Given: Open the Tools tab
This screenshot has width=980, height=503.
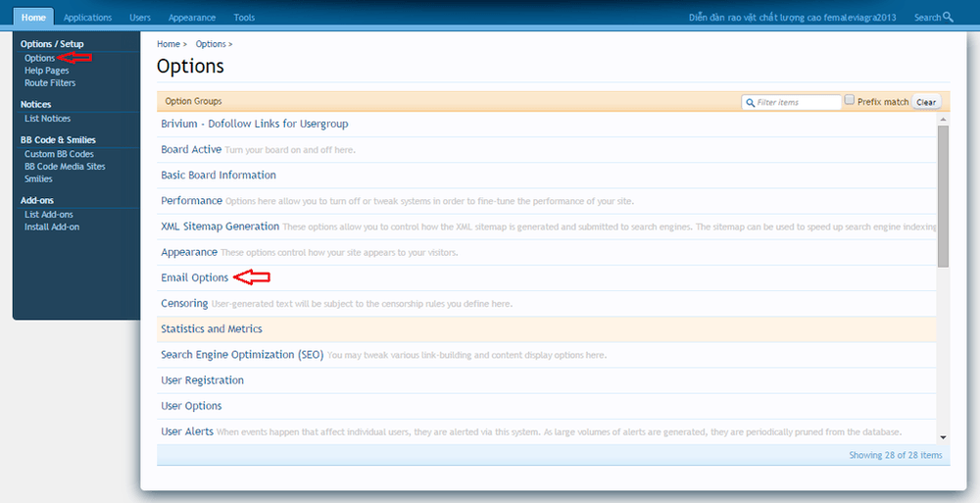Looking at the screenshot, I should coord(244,18).
